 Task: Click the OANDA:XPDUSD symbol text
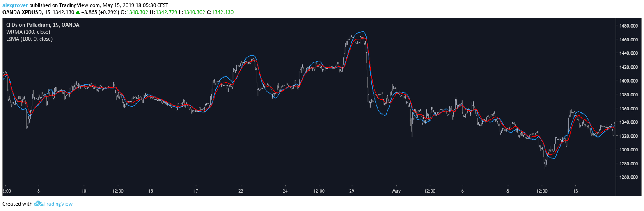pyautogui.click(x=22, y=12)
